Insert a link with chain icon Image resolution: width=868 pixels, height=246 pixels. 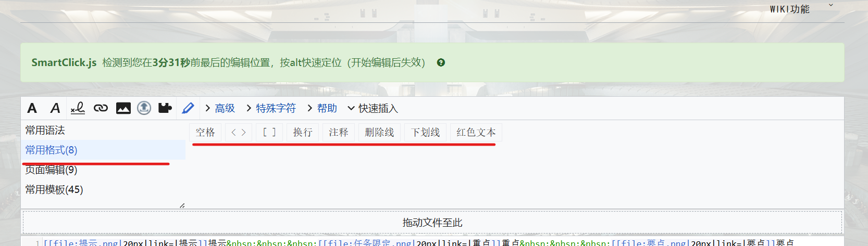tap(101, 108)
